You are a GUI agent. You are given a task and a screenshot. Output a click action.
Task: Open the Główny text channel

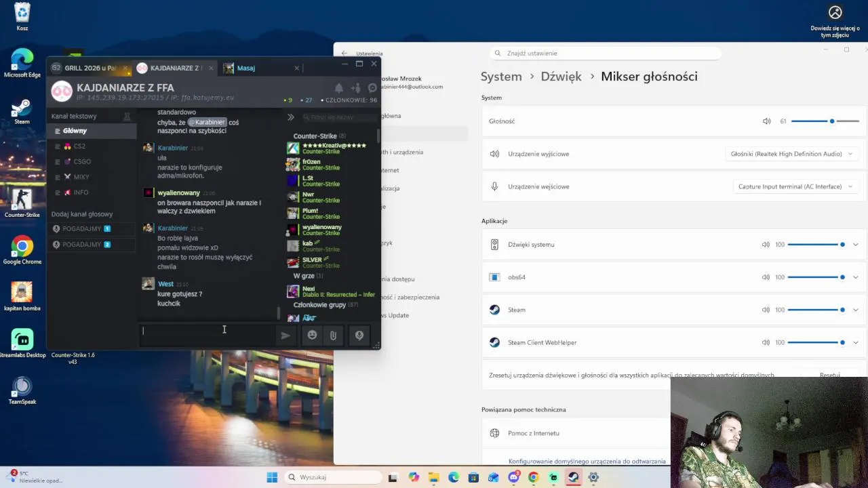pyautogui.click(x=92, y=131)
